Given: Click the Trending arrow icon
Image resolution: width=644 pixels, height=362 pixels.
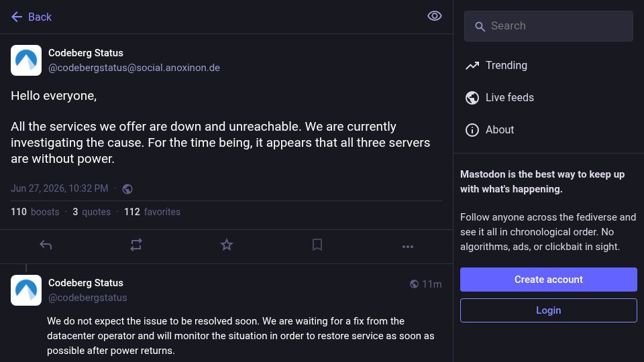Looking at the screenshot, I should coord(472,65).
